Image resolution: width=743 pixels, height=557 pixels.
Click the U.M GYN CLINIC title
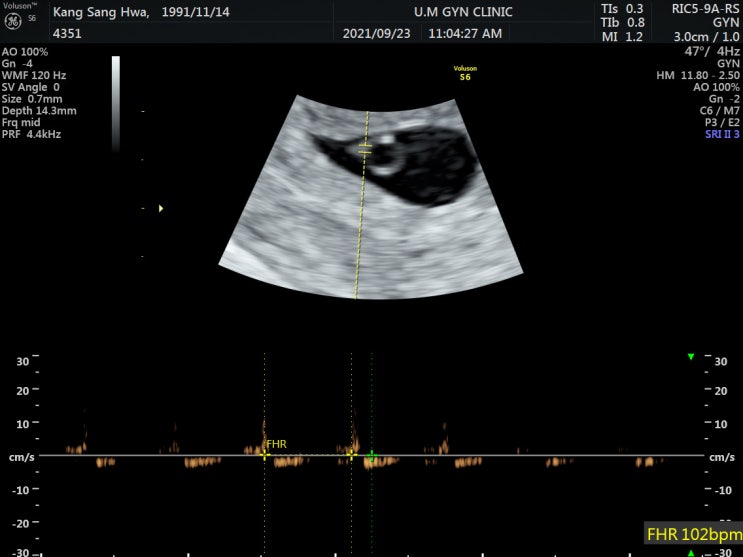[x=463, y=12]
